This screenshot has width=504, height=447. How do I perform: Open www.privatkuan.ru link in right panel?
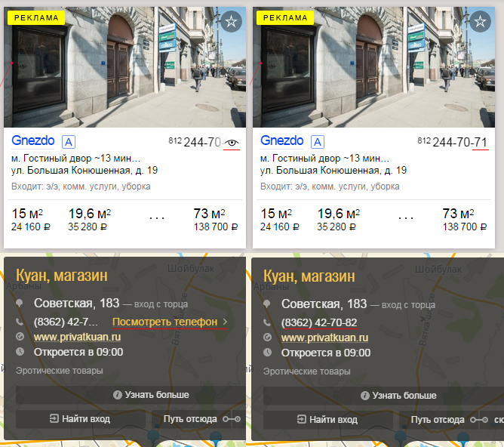pyautogui.click(x=324, y=337)
